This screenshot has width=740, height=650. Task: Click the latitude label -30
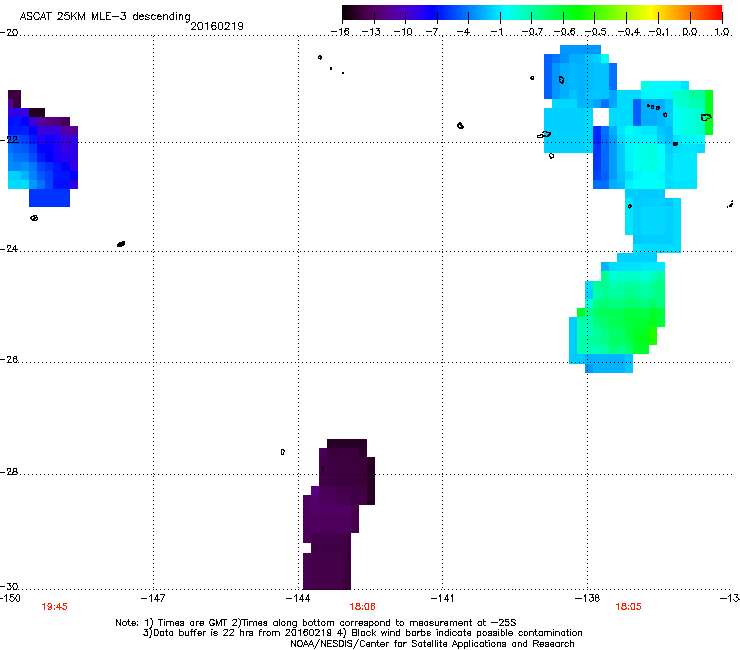click(x=9, y=586)
